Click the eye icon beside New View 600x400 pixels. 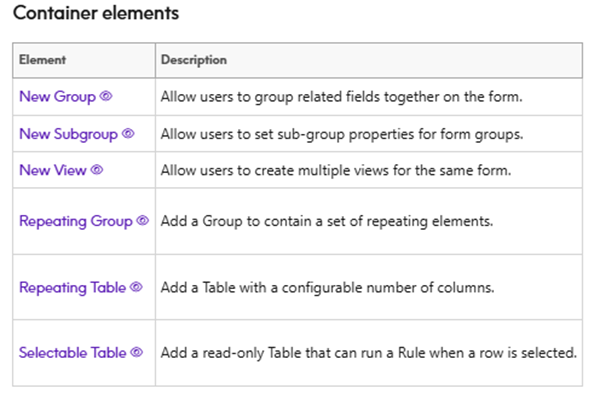97,170
